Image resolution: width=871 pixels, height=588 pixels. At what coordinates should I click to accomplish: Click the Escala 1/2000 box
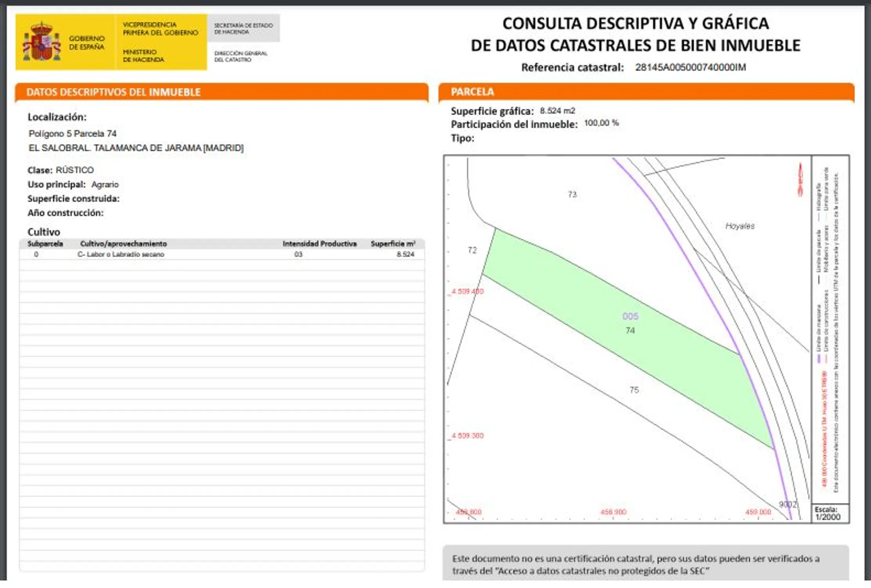coord(829,514)
